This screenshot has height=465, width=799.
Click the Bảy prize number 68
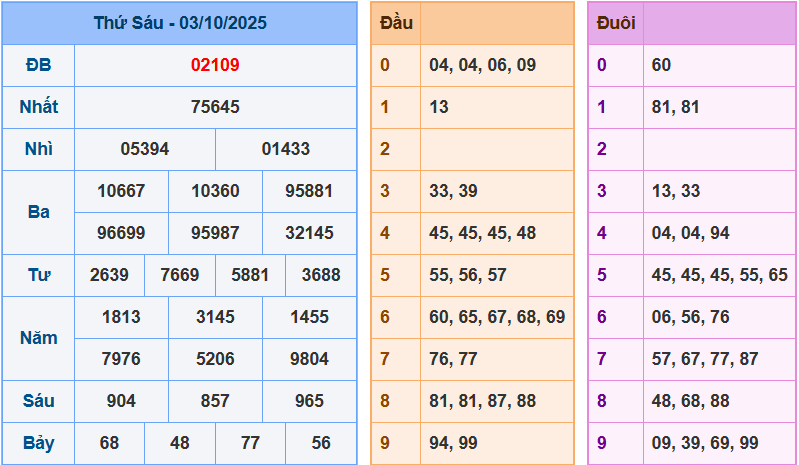pos(109,443)
